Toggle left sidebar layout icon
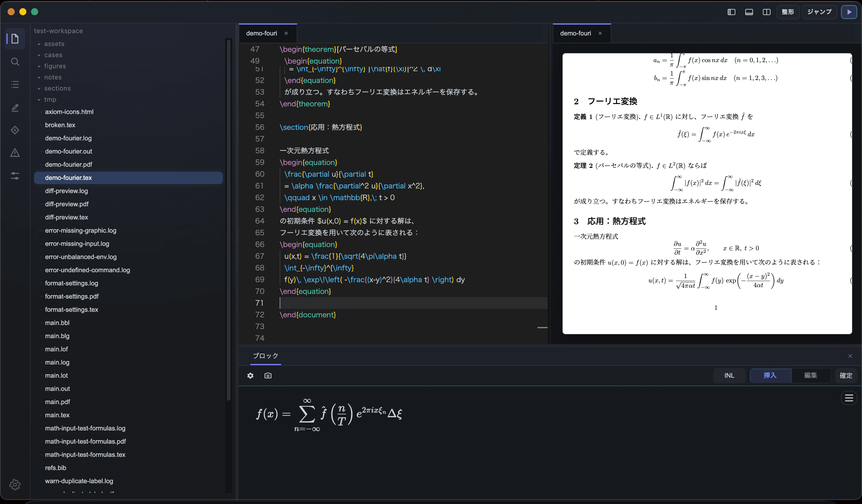Viewport: 862px width, 504px height. [731, 12]
